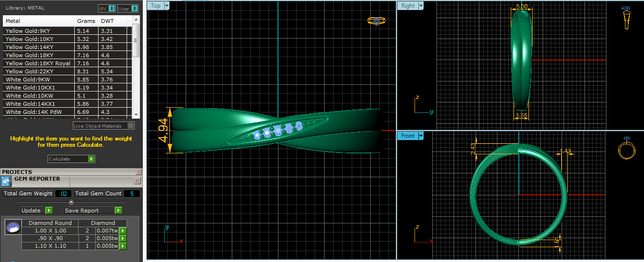This screenshot has width=644, height=262.
Task: Sort by the Grams column header
Action: (x=87, y=21)
